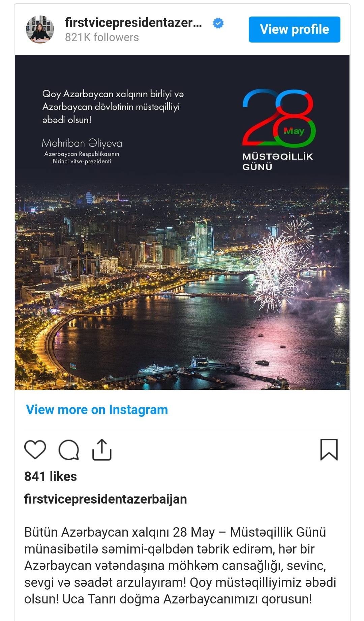Click the View profile button
Image resolution: width=364 pixels, height=621 pixels.
tap(295, 29)
